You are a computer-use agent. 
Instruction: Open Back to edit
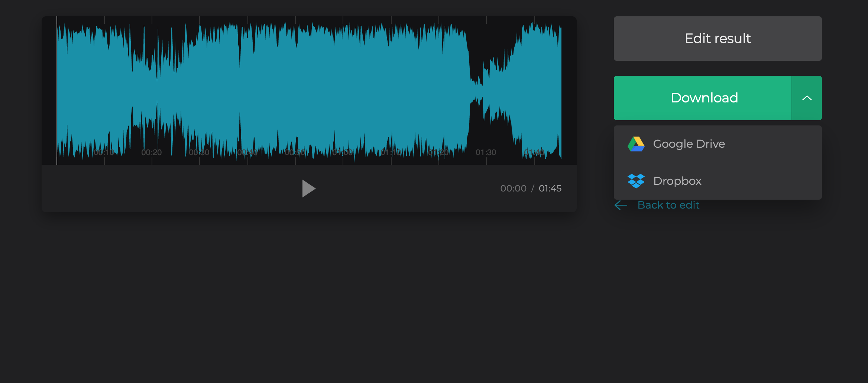(668, 204)
